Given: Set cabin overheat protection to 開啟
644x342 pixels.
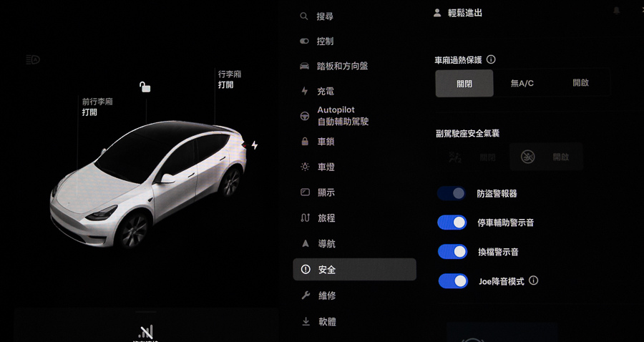Looking at the screenshot, I should pos(581,82).
